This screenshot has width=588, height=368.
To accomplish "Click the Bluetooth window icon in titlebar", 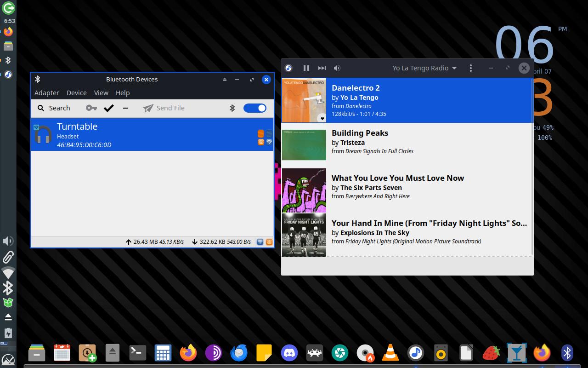I will [x=38, y=79].
